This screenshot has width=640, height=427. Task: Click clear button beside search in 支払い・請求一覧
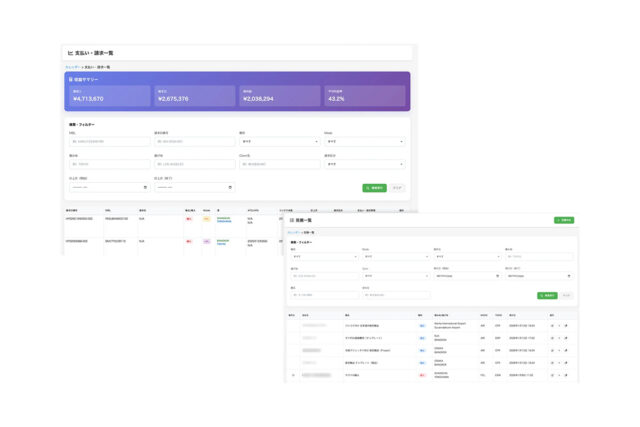tap(397, 188)
